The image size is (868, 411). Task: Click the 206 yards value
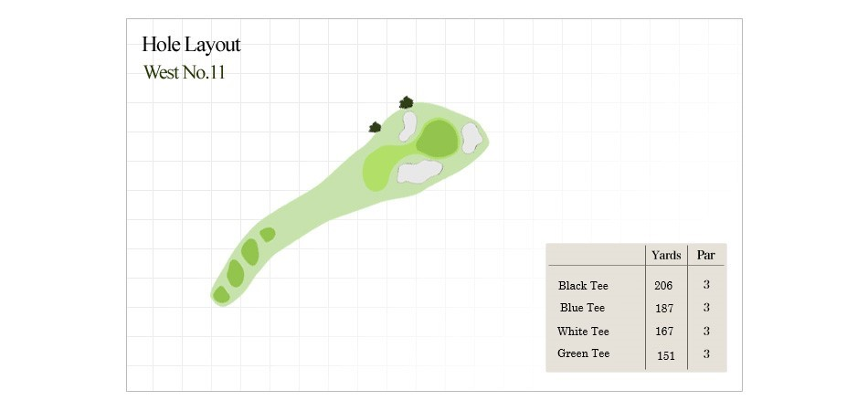coord(663,286)
